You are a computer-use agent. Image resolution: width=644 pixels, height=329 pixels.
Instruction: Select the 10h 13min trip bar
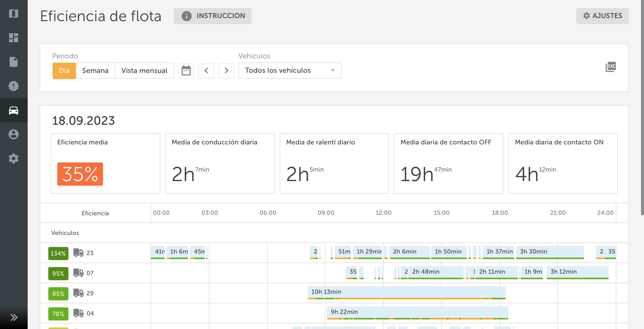[407, 293]
